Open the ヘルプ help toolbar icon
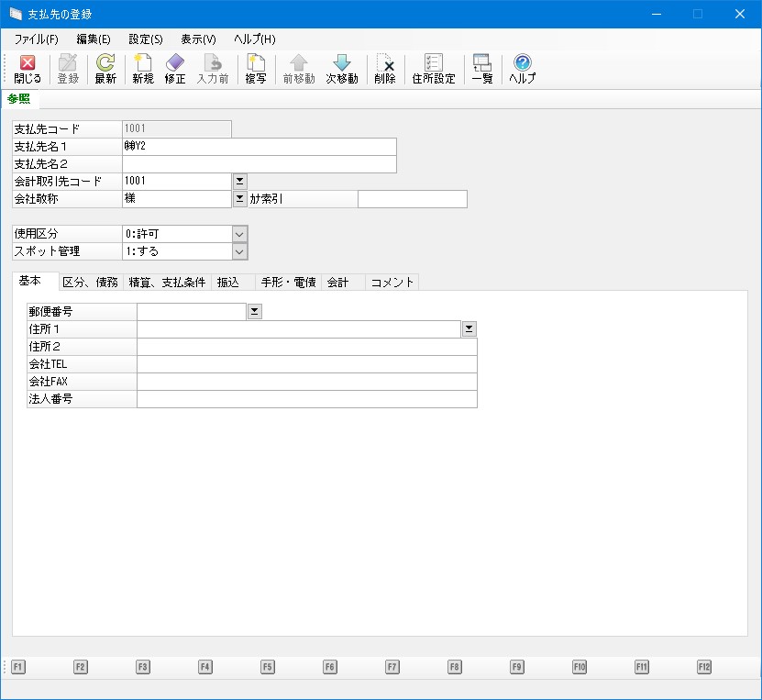The height and width of the screenshot is (700, 762). coord(523,70)
